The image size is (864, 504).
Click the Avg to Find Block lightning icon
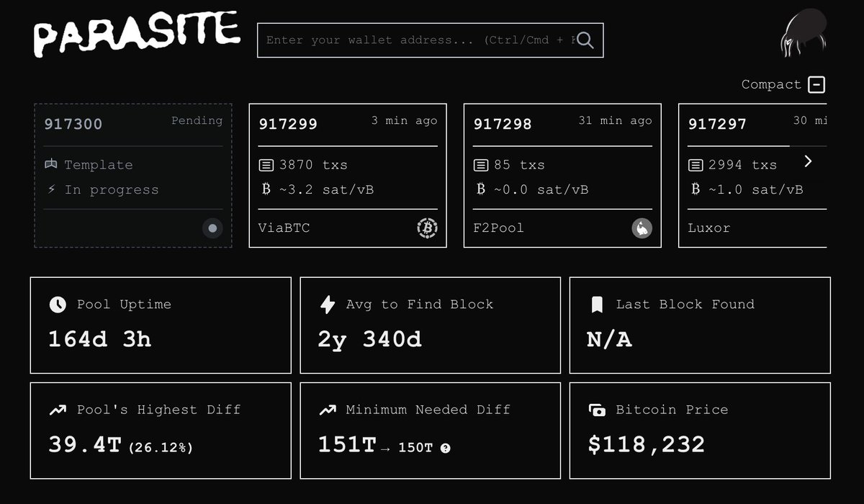[327, 305]
